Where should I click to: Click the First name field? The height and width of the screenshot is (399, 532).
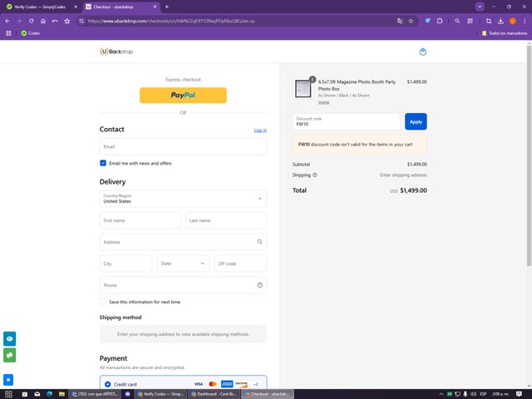point(140,220)
